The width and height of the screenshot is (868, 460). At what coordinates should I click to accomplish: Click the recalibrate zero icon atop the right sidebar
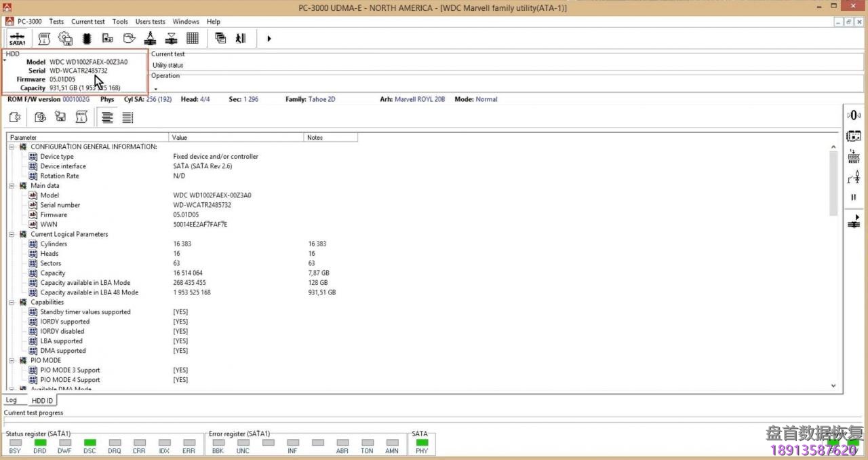coord(853,114)
